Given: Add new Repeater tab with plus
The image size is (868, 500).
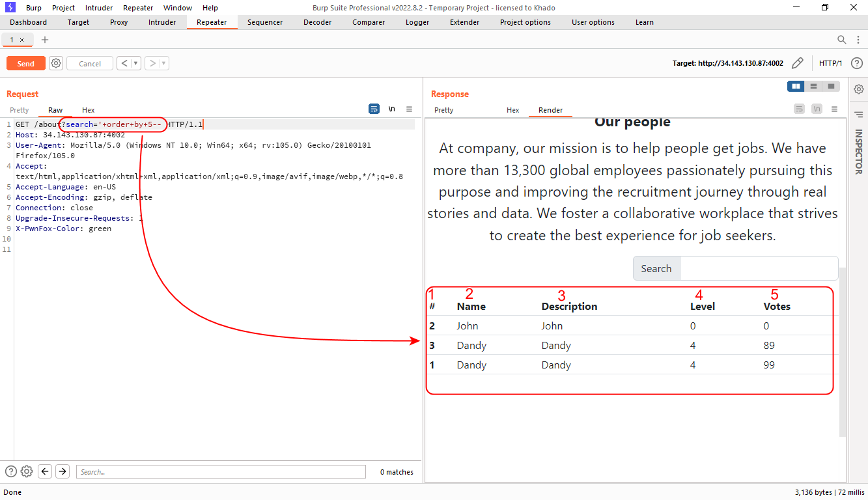Looking at the screenshot, I should (45, 40).
